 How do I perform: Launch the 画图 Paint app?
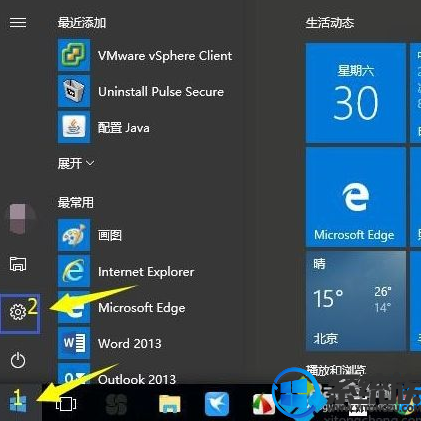90,235
